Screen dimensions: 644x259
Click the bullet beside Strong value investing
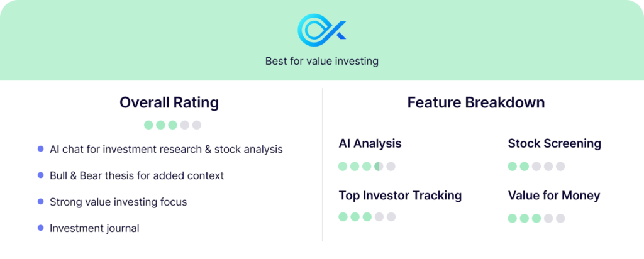[40, 202]
